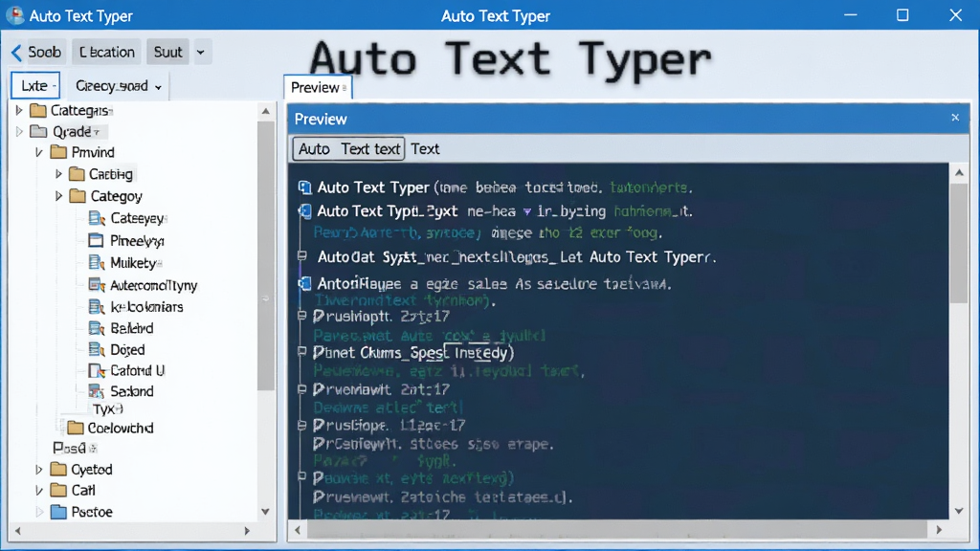The width and height of the screenshot is (980, 551).
Task: Collapse the Prvemawit. 2nt:17 line
Action: coord(302,388)
